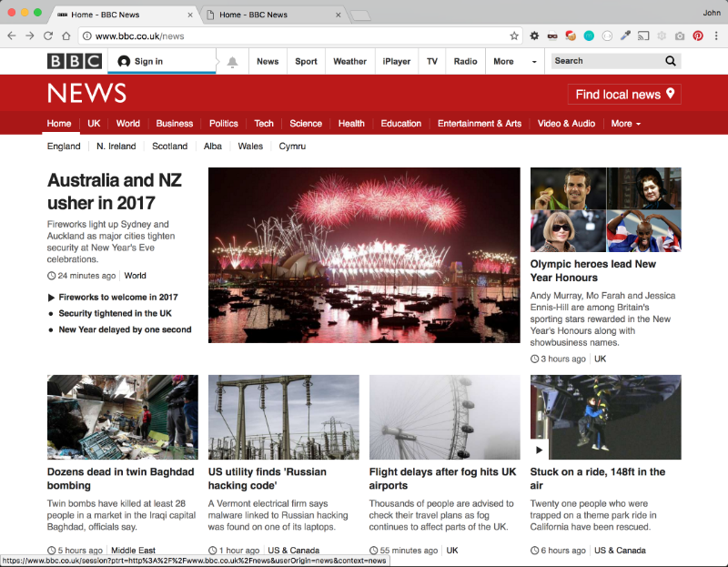The width and height of the screenshot is (728, 567).
Task: Open the browser home page icon
Action: click(x=66, y=35)
